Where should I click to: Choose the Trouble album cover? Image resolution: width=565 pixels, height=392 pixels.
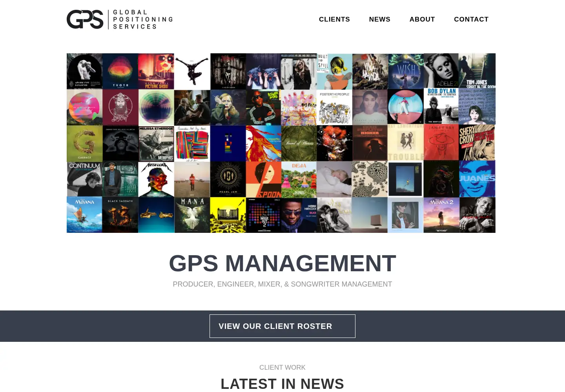click(x=406, y=143)
